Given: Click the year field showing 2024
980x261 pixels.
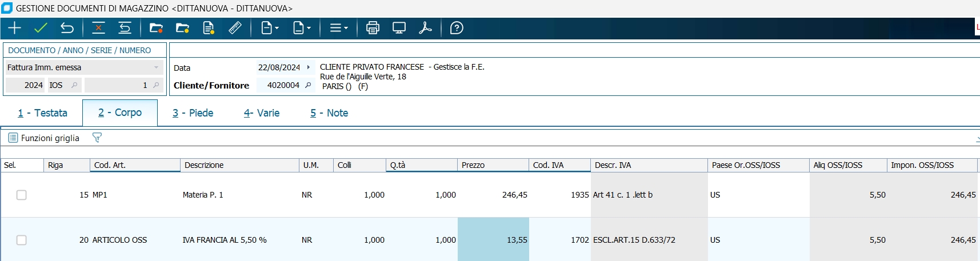Looking at the screenshot, I should click(x=26, y=85).
